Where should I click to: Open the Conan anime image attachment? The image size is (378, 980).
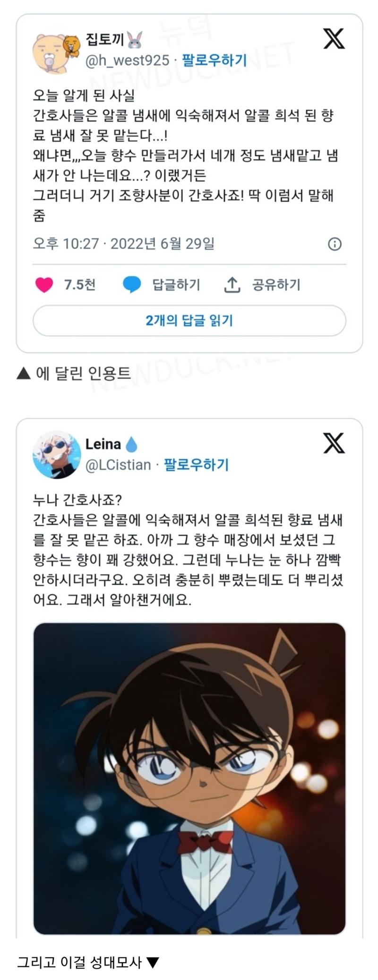coord(189,778)
